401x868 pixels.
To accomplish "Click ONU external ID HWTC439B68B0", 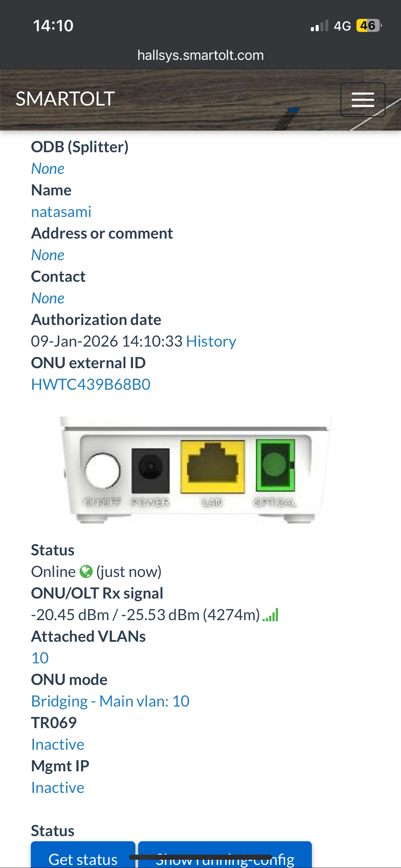I will 90,385.
